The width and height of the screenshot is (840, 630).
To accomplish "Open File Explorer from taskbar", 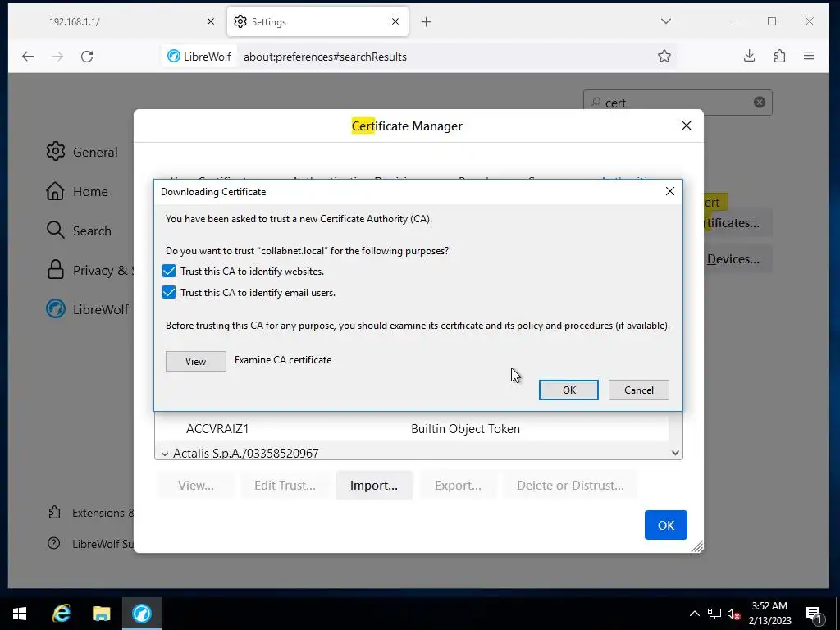I will (101, 614).
